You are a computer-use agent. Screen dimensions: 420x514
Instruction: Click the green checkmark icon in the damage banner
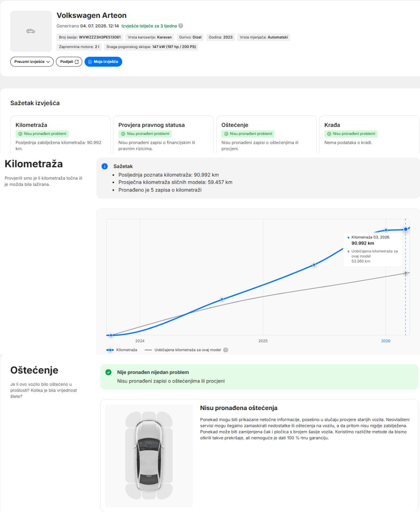coord(108,372)
